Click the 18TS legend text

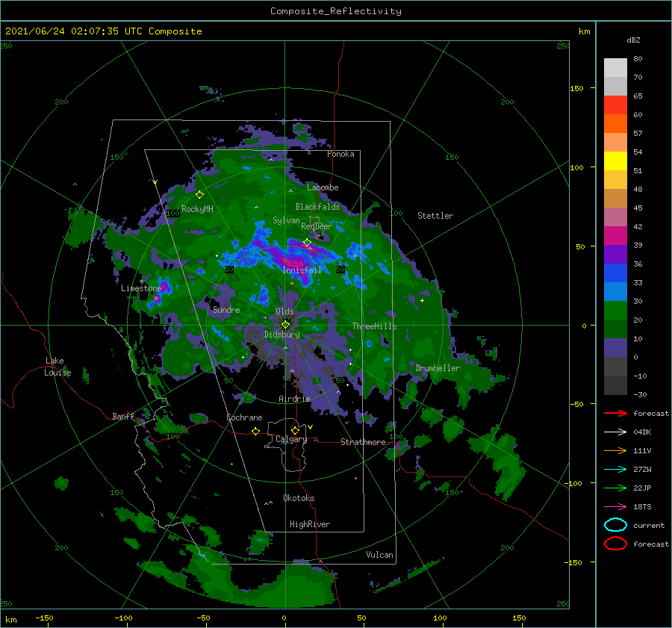tap(642, 507)
